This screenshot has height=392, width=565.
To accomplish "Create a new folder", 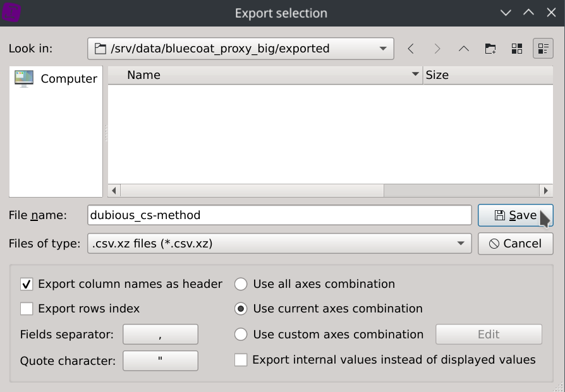I will [x=490, y=49].
